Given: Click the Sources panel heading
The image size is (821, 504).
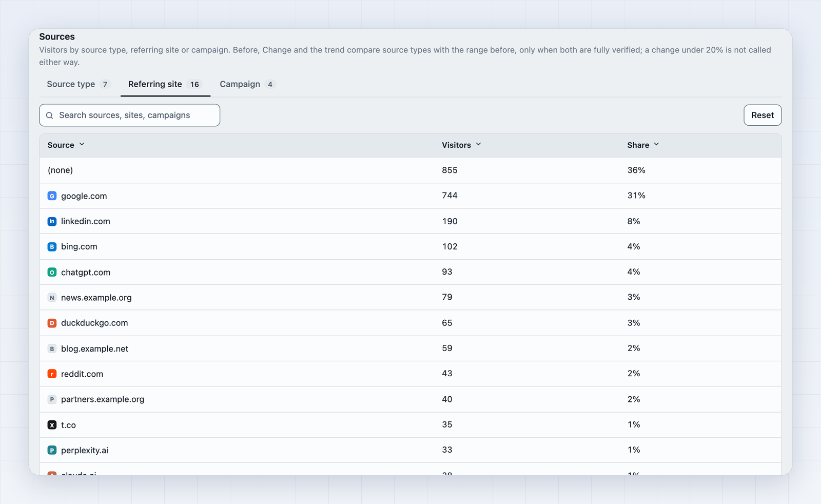Looking at the screenshot, I should click(x=57, y=37).
